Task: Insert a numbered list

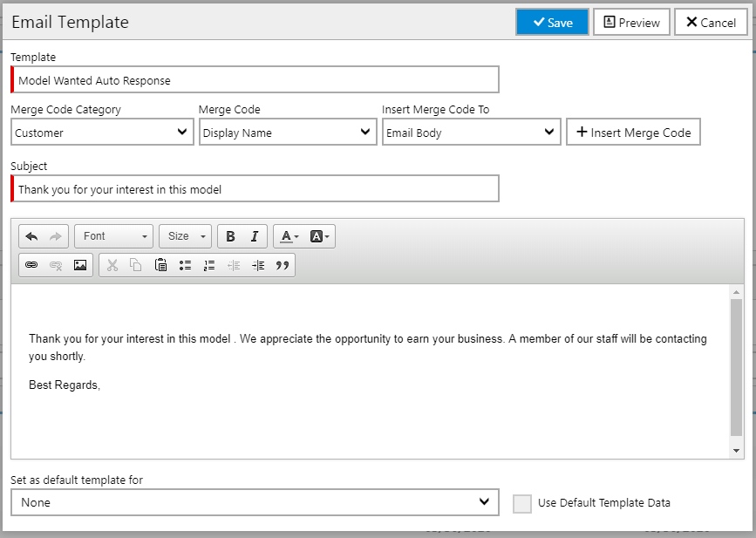Action: [209, 265]
